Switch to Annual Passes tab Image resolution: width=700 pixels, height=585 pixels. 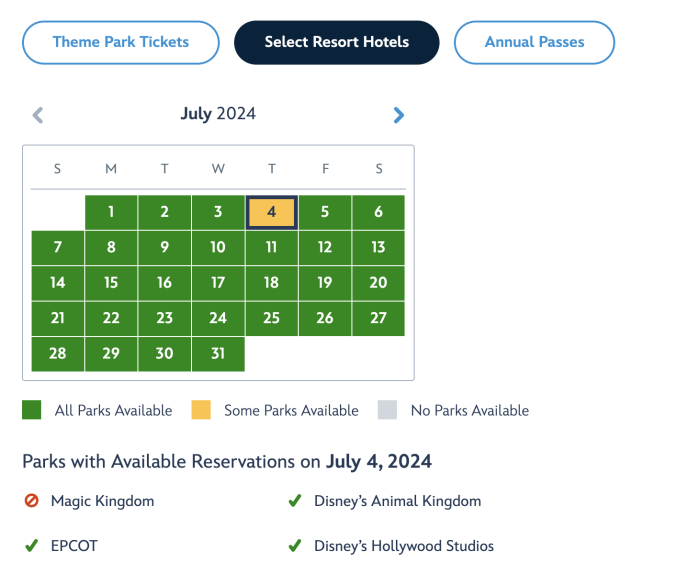pos(534,42)
